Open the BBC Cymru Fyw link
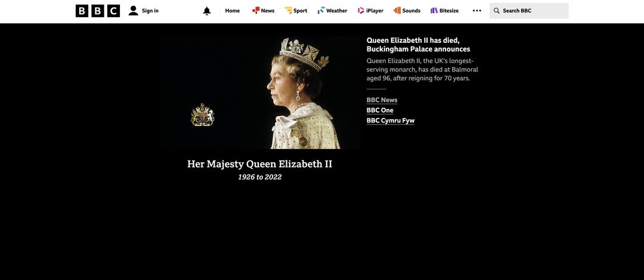 [x=391, y=120]
